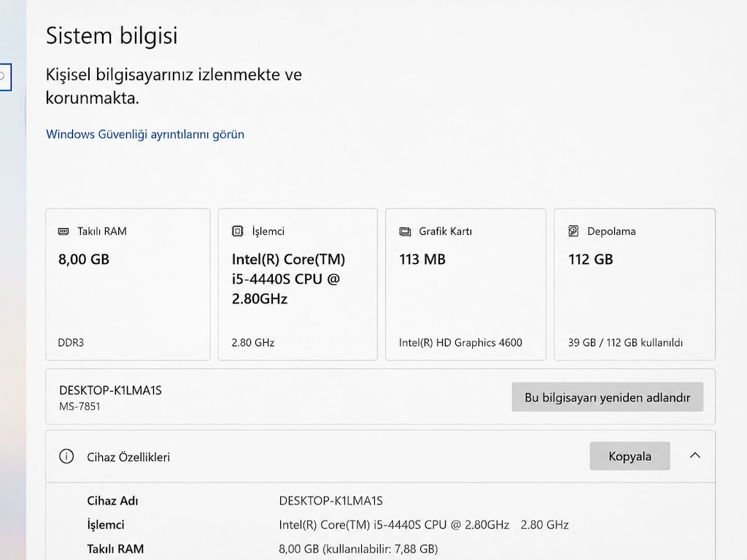The image size is (747, 560).
Task: Click the processor icon on İşlemci card
Action: pyautogui.click(x=237, y=231)
